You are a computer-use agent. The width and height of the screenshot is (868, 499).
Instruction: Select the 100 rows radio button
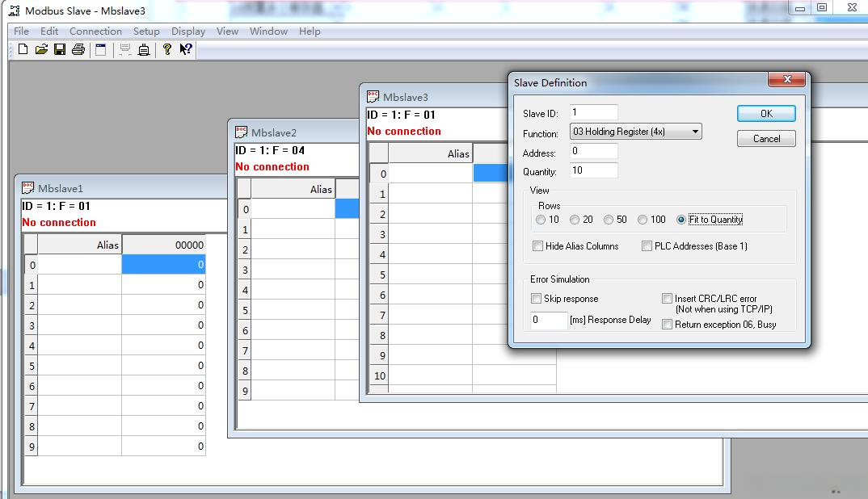[x=643, y=220]
